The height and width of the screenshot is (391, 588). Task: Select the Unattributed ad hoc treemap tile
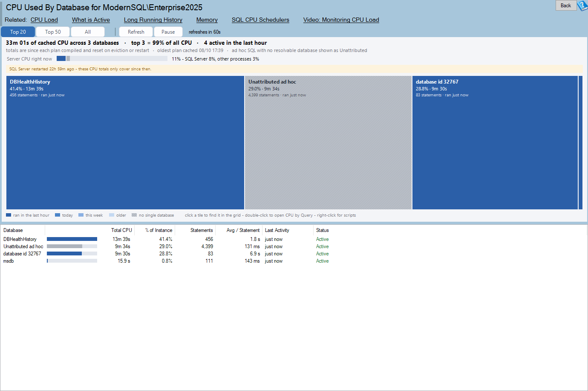click(328, 142)
